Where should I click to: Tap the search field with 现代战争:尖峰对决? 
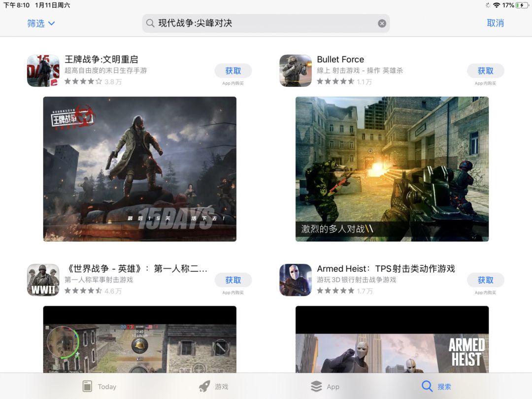point(266,24)
